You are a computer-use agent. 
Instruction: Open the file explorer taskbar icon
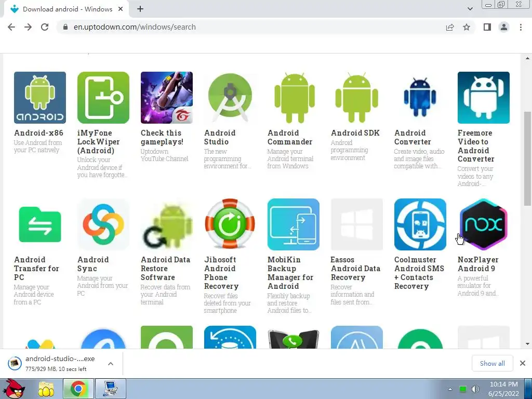[x=46, y=389]
